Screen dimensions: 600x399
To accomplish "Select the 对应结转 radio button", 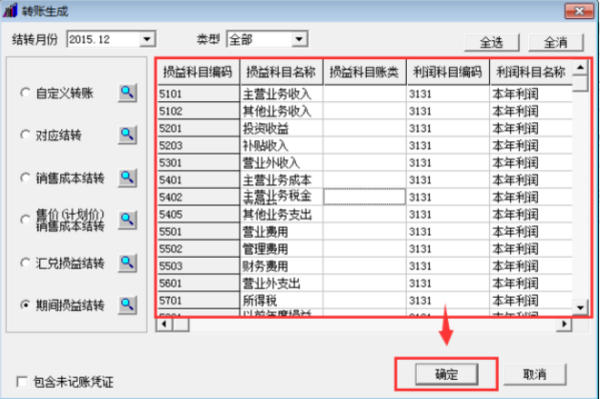I will click(25, 135).
